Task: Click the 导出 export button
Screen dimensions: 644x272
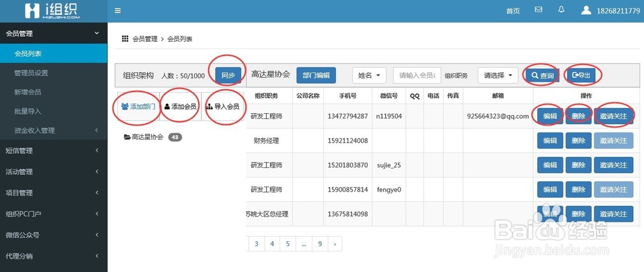Action: pos(581,75)
